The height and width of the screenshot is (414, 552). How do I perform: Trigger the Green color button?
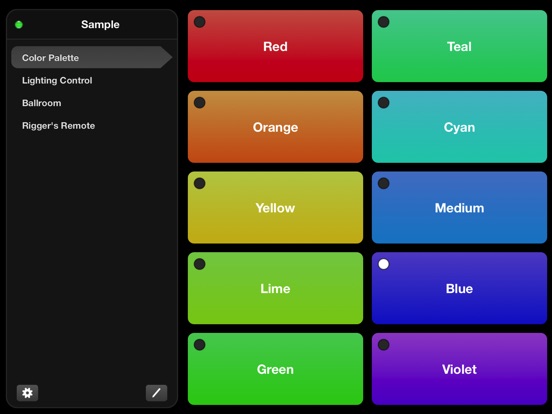[275, 369]
